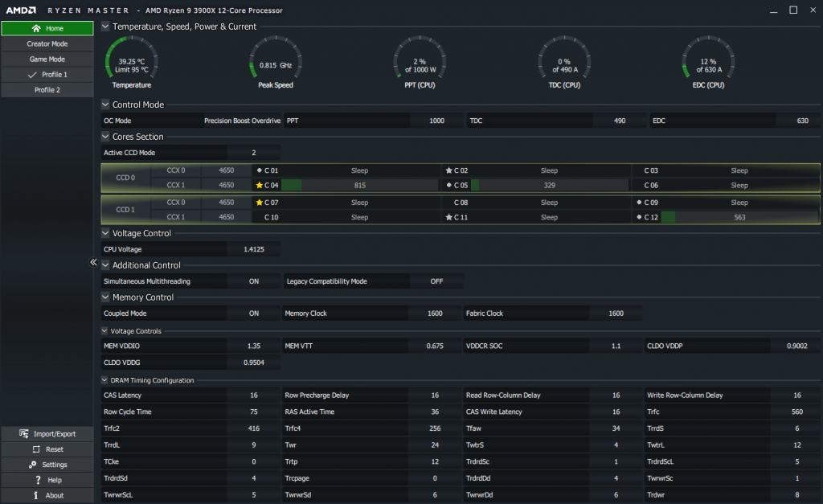Collapse the Cores Section chevron
The image size is (823, 504).
(105, 137)
